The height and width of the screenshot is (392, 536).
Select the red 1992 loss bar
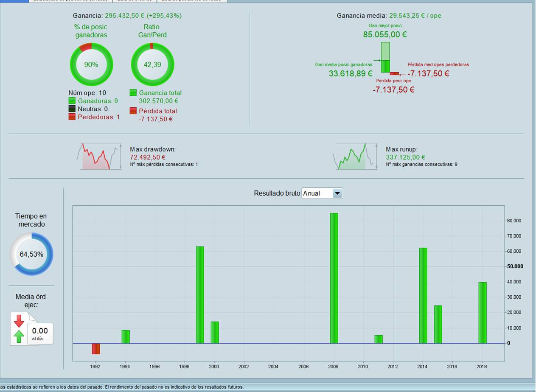[96, 349]
